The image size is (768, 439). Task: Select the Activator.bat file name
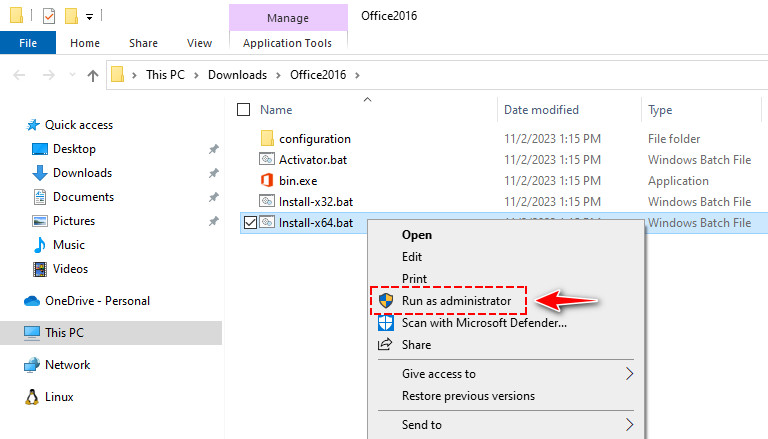point(313,160)
